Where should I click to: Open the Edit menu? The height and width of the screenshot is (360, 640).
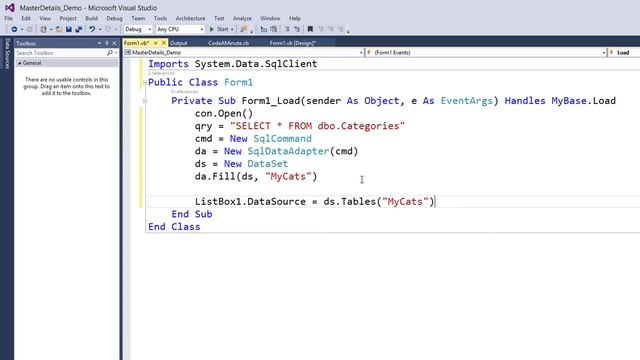tap(26, 18)
